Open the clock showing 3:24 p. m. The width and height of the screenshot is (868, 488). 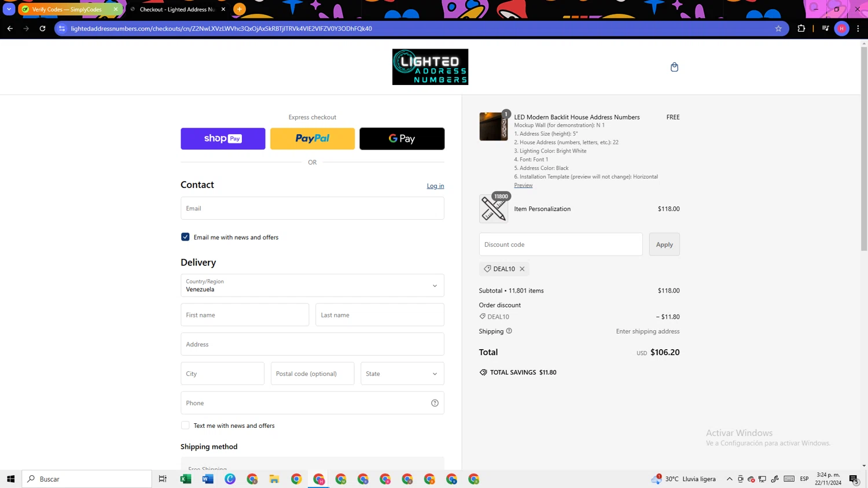[828, 479]
